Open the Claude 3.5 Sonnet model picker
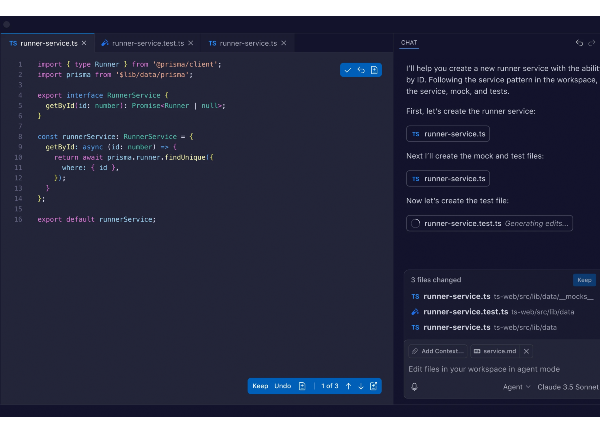 pos(568,387)
